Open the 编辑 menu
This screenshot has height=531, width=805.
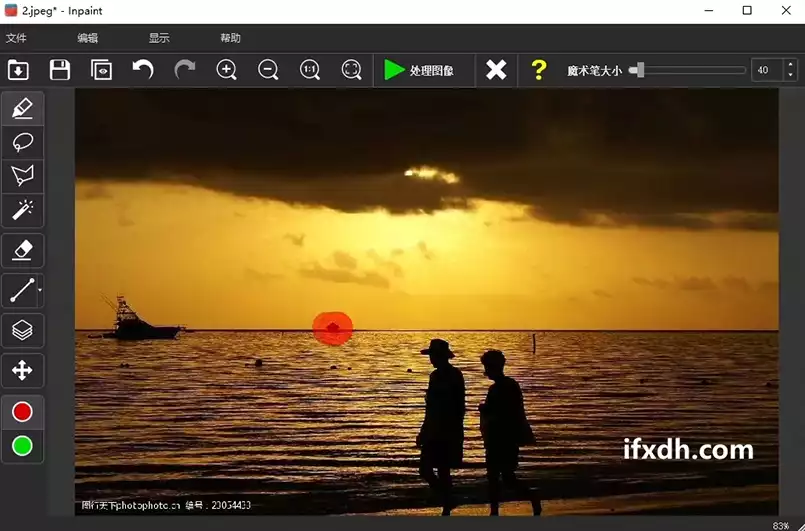[88, 38]
